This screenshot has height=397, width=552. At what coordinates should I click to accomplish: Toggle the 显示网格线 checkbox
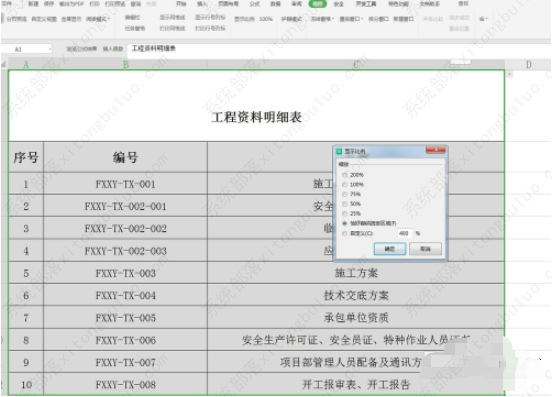pyautogui.click(x=172, y=17)
